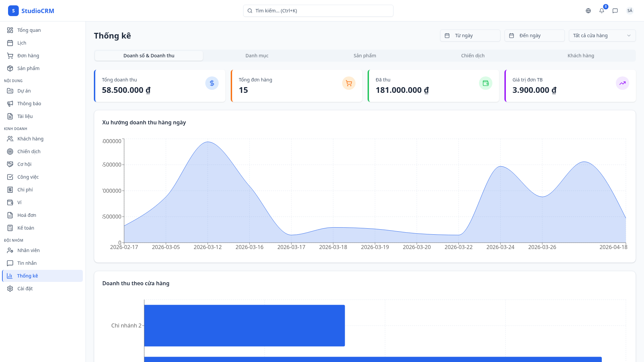Switch to the Khách hàng tab

[581, 56]
